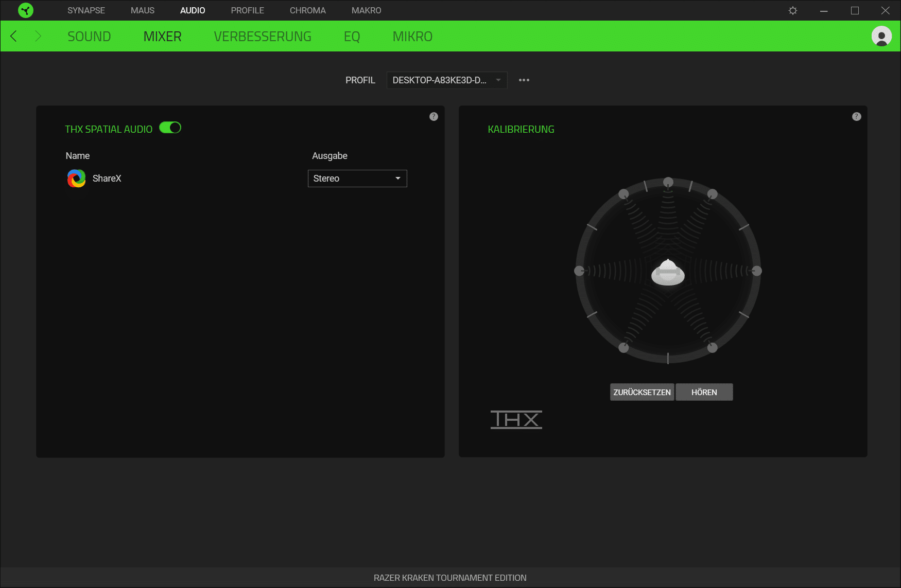The image size is (901, 588).
Task: Select the top front speaker position knob
Action: (x=668, y=182)
